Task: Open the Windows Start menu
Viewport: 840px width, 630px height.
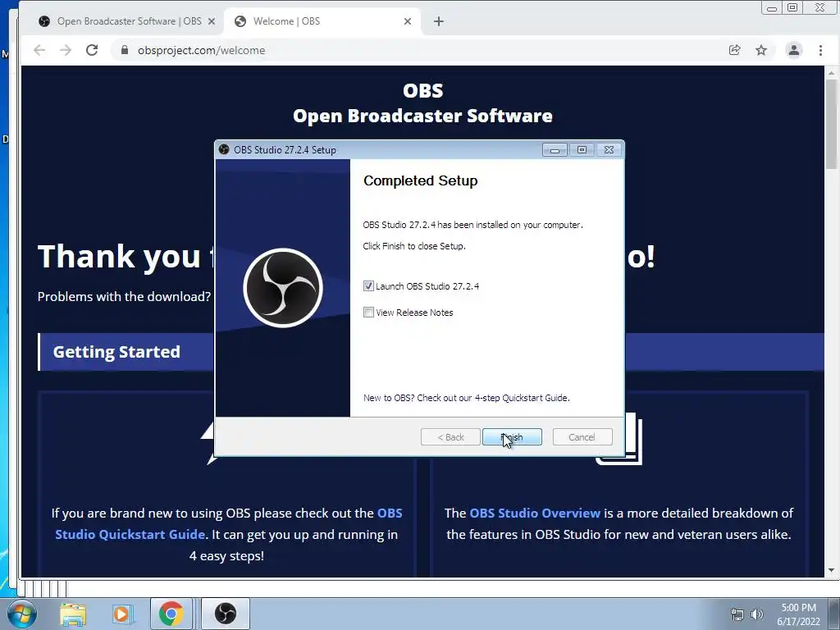Action: point(22,614)
